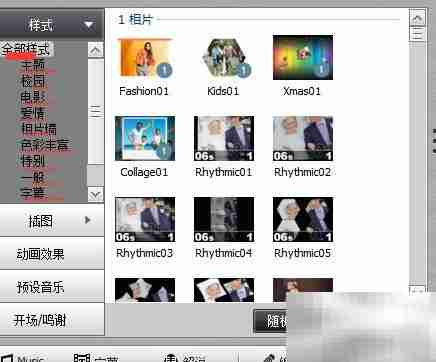Select the Rhythmic02 style thumbnail
Image resolution: width=436 pixels, height=362 pixels.
(303, 138)
